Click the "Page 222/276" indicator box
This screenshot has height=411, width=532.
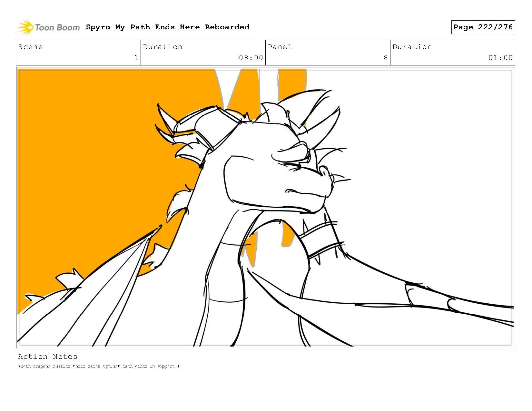coord(483,27)
